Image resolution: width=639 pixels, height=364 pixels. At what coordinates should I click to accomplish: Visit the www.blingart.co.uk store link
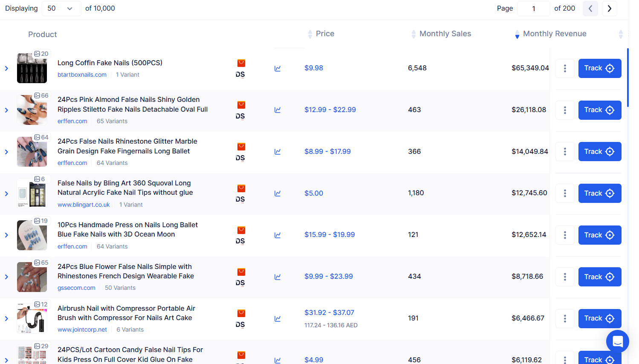tap(84, 205)
